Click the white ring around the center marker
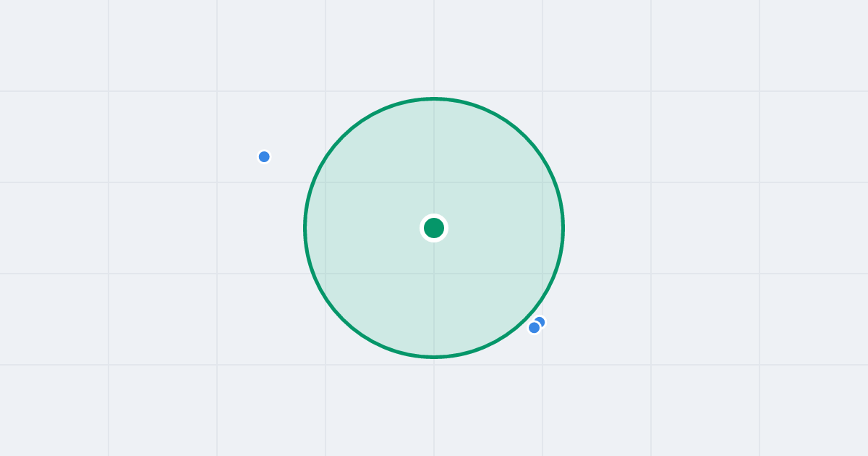The width and height of the screenshot is (868, 456). click(x=434, y=215)
